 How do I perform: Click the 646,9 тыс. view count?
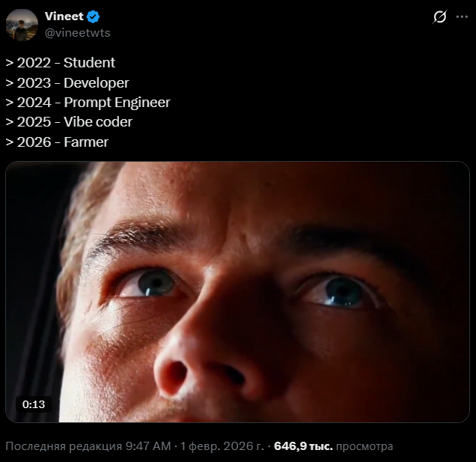tap(303, 446)
